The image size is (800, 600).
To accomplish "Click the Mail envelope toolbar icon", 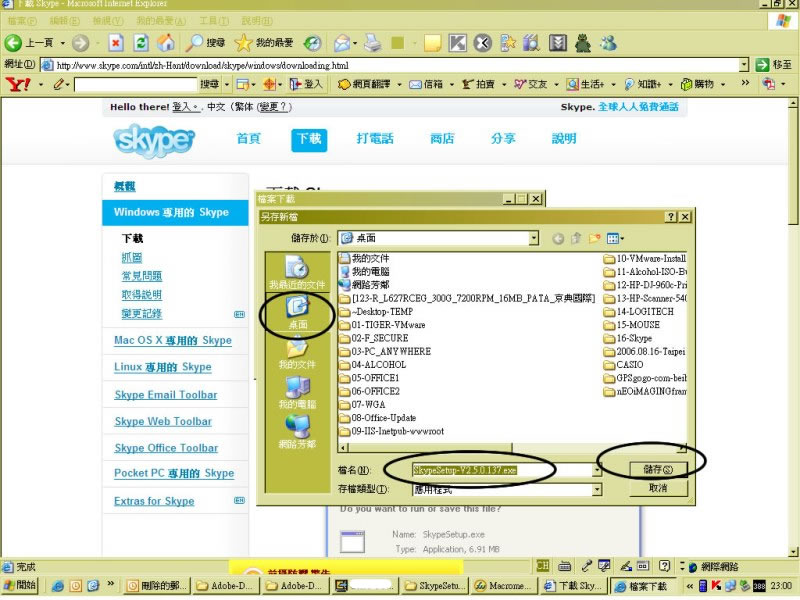I will point(342,43).
